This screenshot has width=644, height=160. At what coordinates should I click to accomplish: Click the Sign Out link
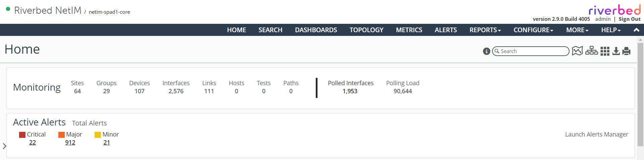click(x=629, y=19)
